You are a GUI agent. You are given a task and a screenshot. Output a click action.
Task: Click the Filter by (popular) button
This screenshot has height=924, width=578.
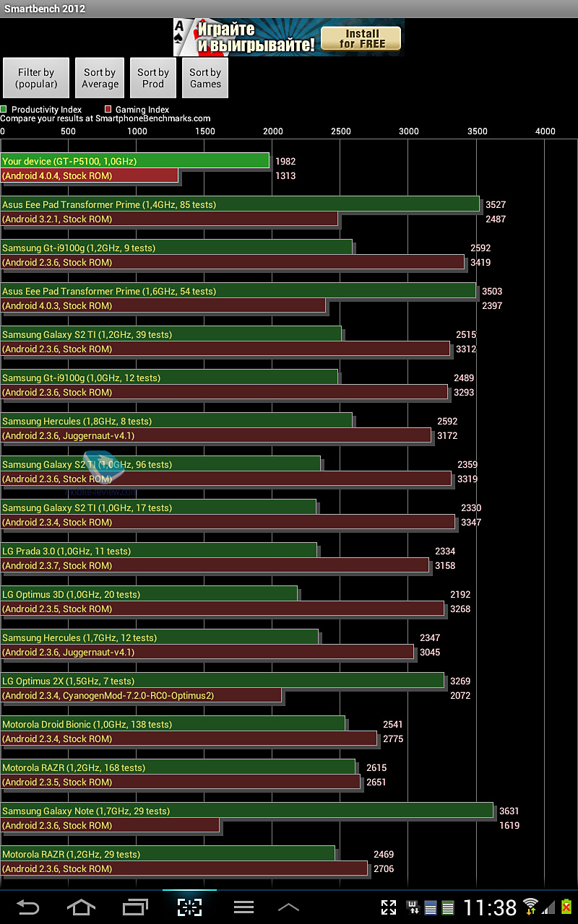tap(36, 78)
